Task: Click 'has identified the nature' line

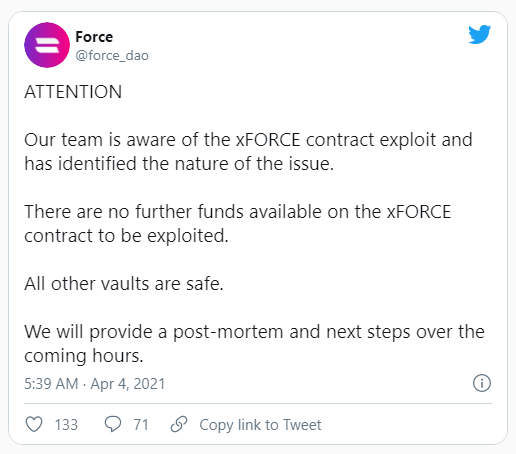Action: tap(179, 164)
